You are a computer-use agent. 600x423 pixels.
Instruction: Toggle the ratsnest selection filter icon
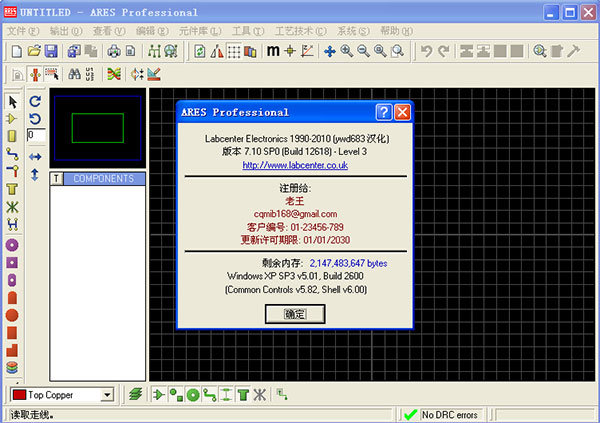260,394
